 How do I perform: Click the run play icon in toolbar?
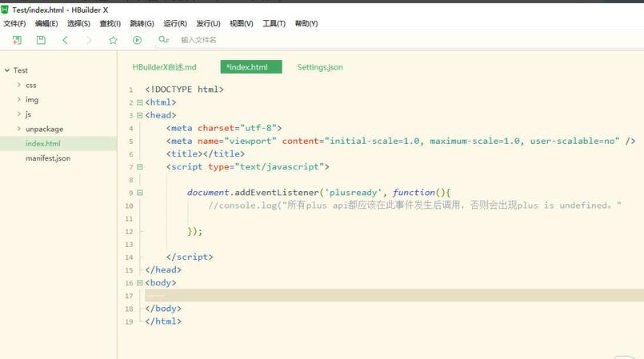click(137, 40)
